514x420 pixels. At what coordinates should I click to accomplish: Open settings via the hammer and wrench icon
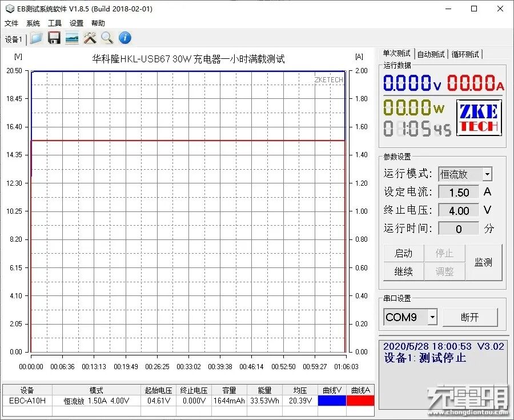90,38
